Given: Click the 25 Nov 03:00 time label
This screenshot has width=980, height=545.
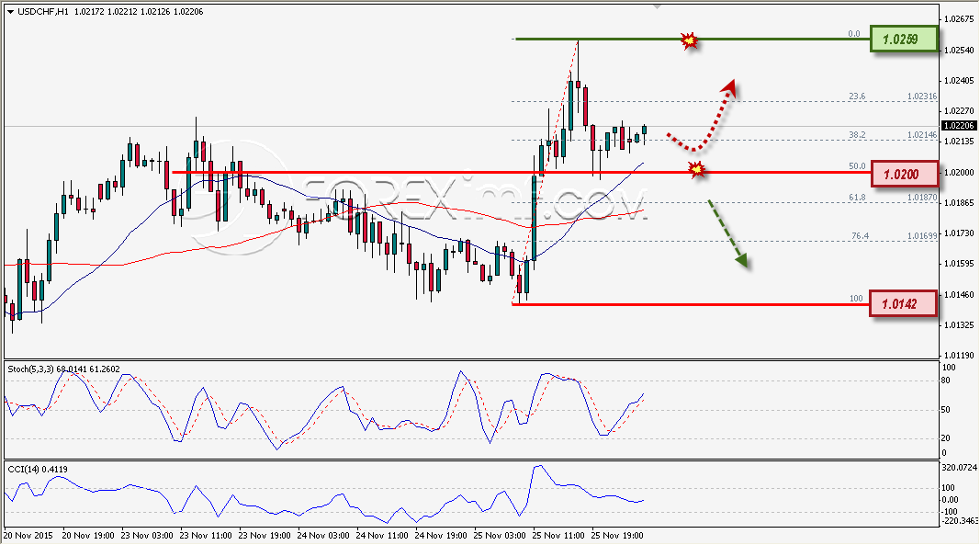Looking at the screenshot, I should tap(500, 536).
